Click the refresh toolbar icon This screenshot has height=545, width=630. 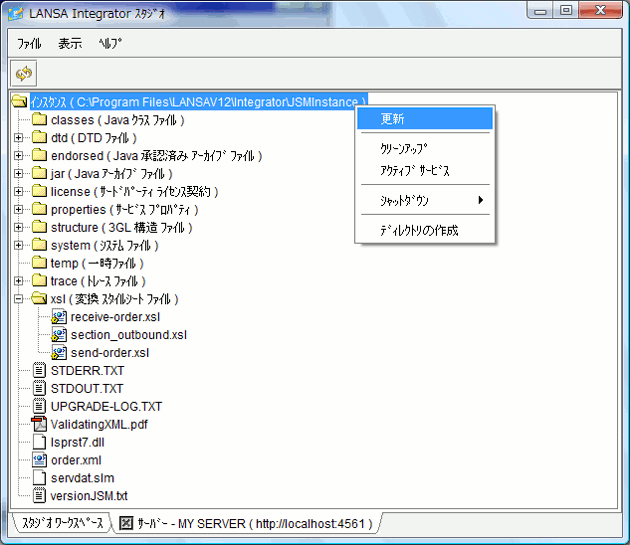pyautogui.click(x=24, y=74)
